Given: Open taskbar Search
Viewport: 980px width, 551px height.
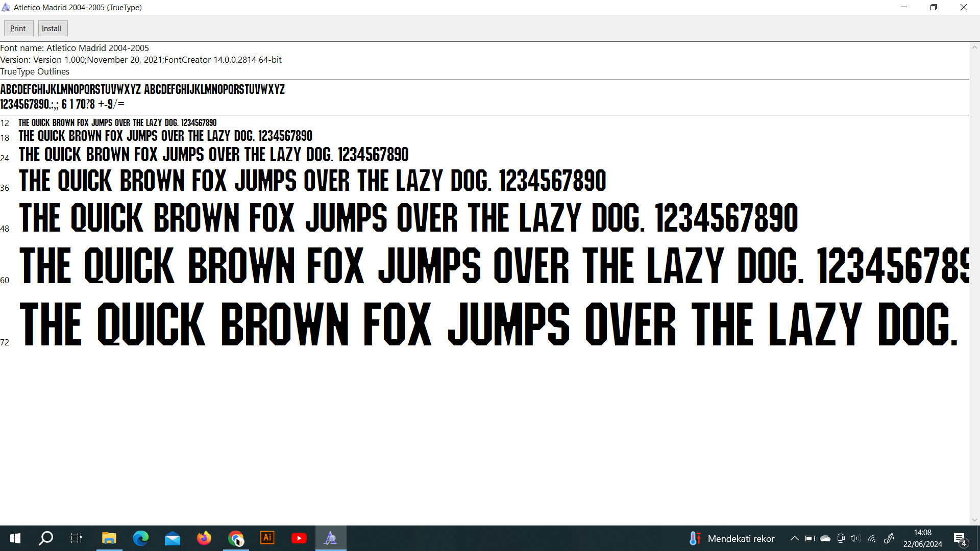Looking at the screenshot, I should click(46, 538).
